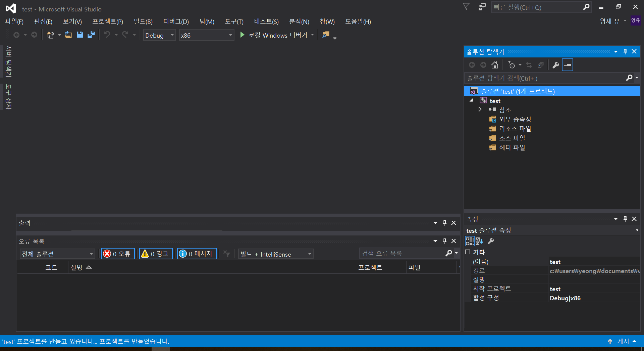Click the Home icon in Solution Explorer
The height and width of the screenshot is (351, 644).
coord(495,65)
